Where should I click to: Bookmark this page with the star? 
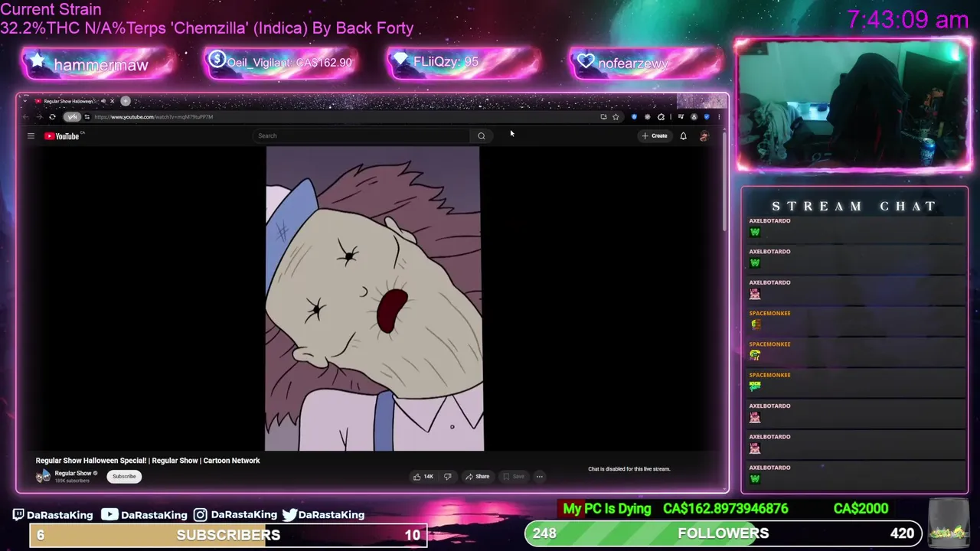616,116
